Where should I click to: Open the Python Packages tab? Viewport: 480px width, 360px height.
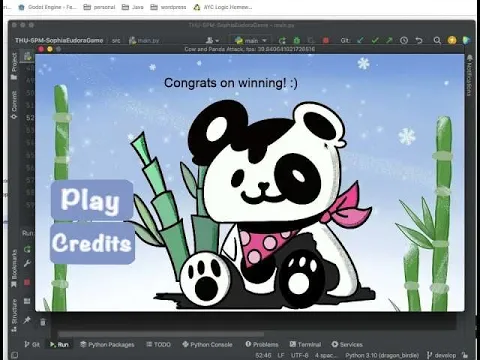click(x=107, y=344)
